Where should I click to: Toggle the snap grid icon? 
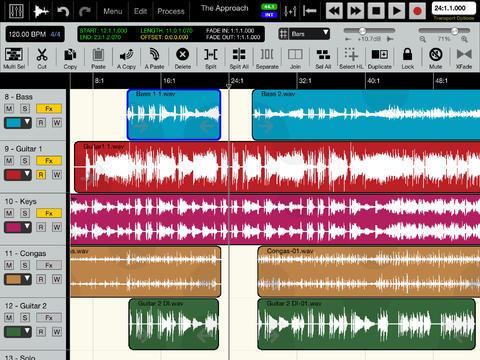pyautogui.click(x=283, y=34)
